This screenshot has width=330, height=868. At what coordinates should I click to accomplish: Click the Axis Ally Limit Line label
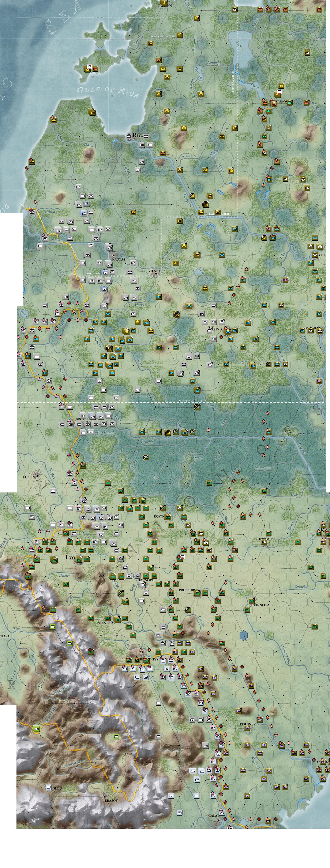191,401
